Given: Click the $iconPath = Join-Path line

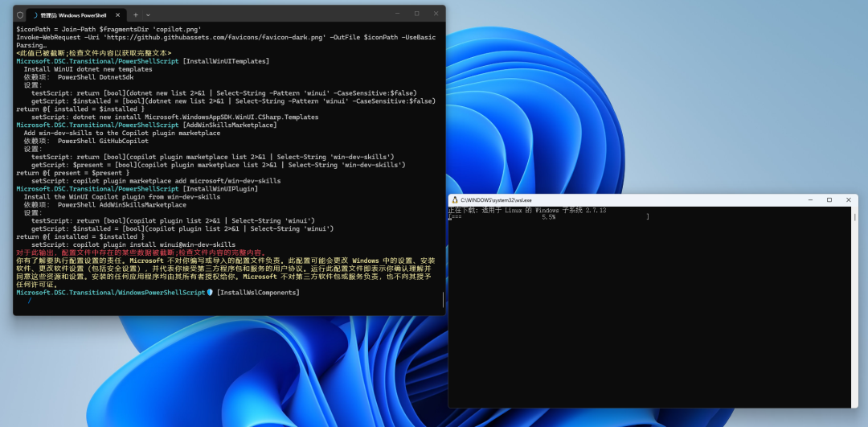Looking at the screenshot, I should pyautogui.click(x=108, y=30).
